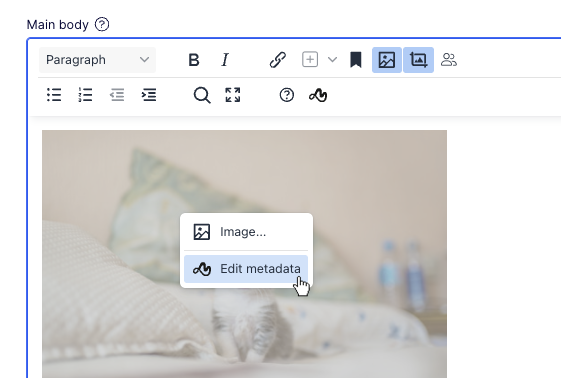Screen dimensions: 561x378
Task: Decrease indent of the paragraph
Action: coord(117,95)
